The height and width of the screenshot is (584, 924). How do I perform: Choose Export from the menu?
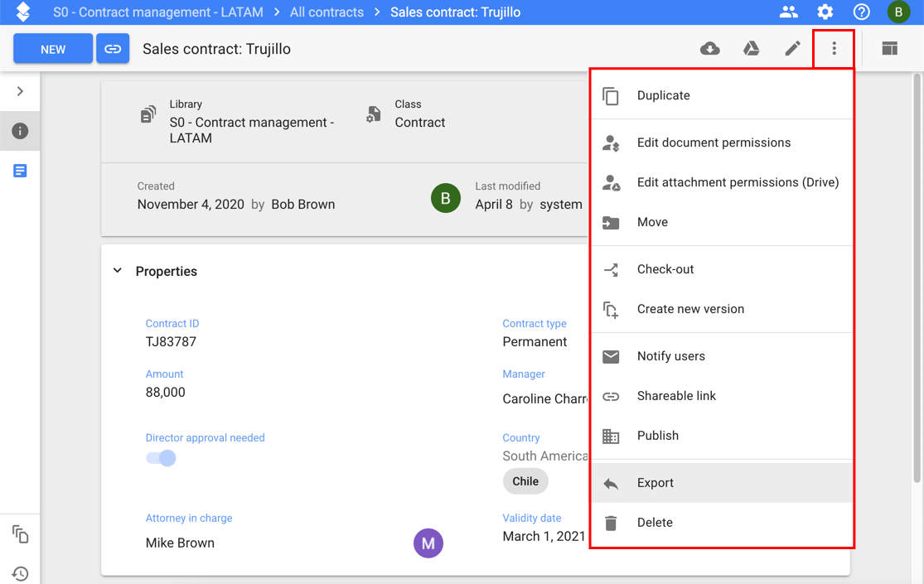coord(723,483)
